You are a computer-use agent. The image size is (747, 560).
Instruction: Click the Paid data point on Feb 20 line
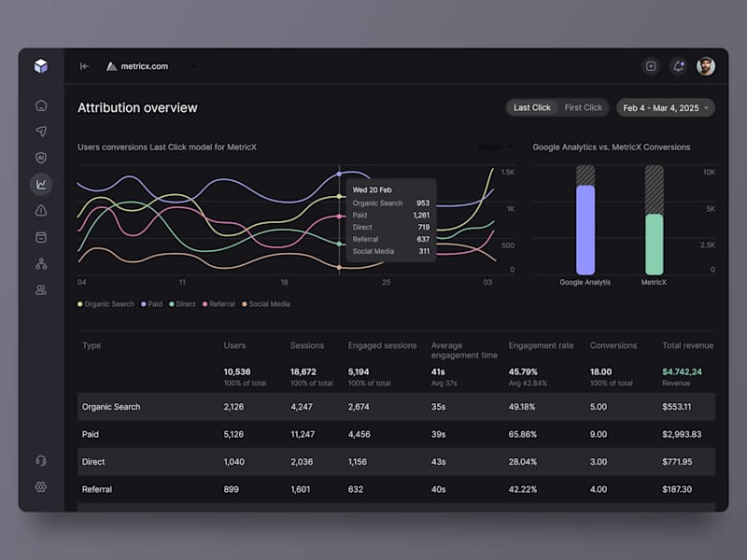tap(339, 175)
